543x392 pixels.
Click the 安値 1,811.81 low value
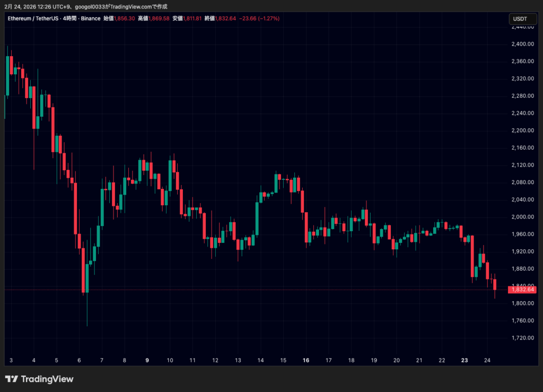185,19
